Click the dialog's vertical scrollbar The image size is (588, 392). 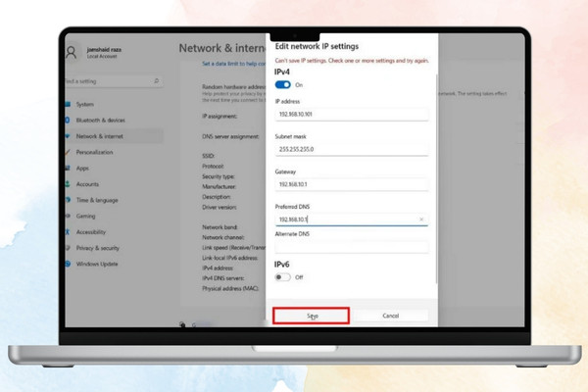(436, 178)
